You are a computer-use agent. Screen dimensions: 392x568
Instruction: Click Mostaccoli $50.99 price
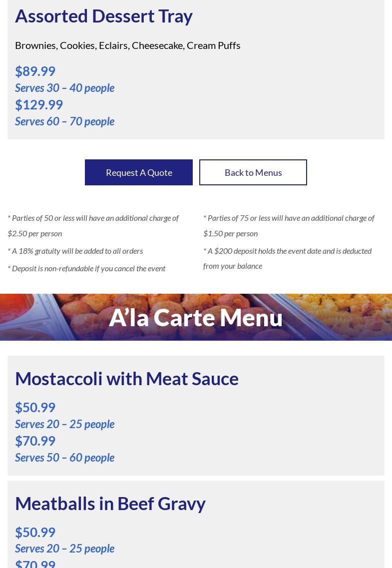[x=35, y=407]
